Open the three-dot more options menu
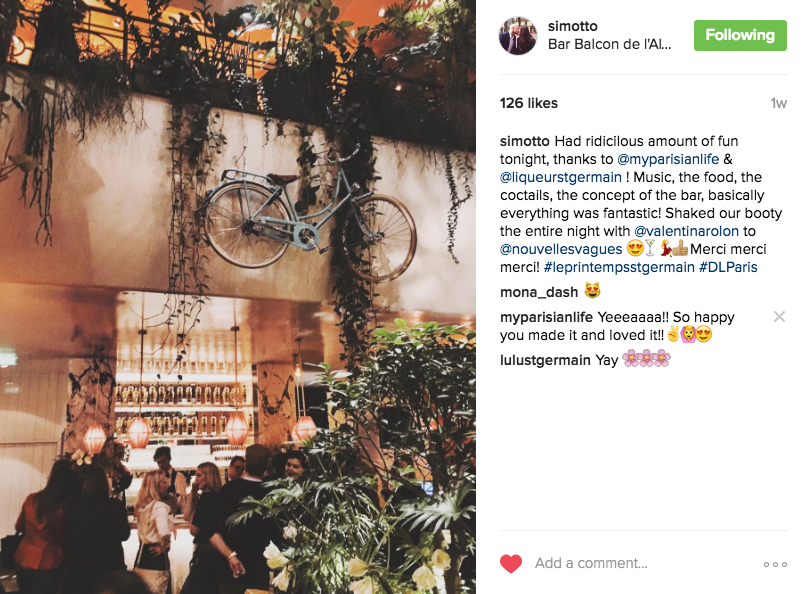805x594 pixels. click(775, 564)
